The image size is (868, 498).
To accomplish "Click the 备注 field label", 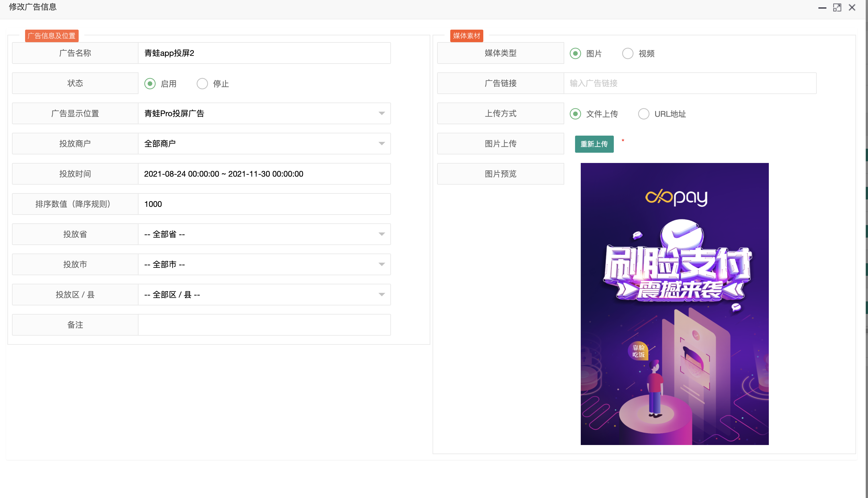I will [x=75, y=324].
